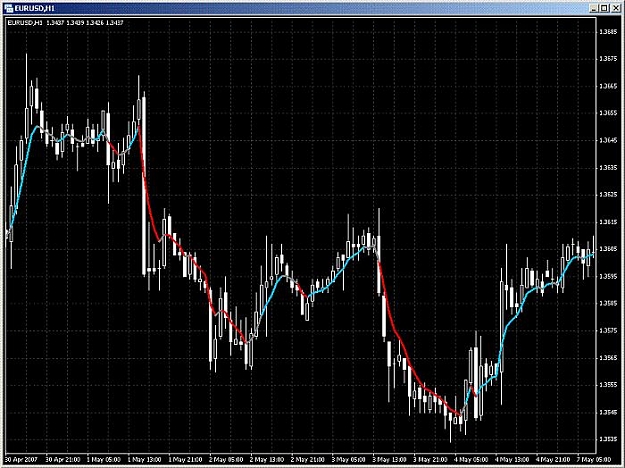This screenshot has height=468, width=625.
Task: Click the 1.3655 price label
Action: click(x=608, y=113)
